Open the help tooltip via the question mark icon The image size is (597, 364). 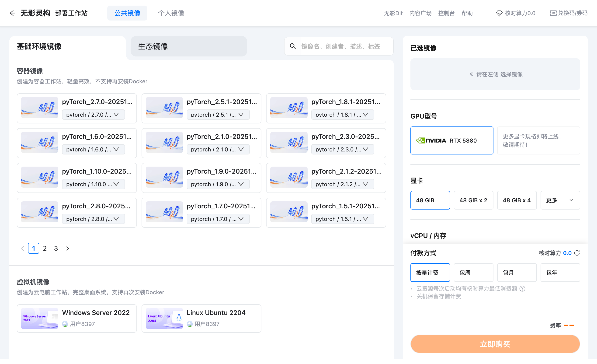[x=523, y=289]
